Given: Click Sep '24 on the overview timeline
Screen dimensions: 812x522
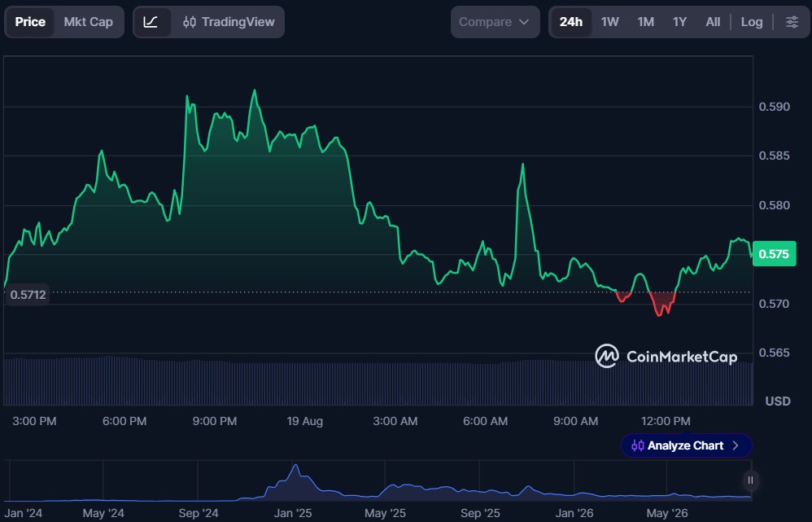Looking at the screenshot, I should 199,513.
